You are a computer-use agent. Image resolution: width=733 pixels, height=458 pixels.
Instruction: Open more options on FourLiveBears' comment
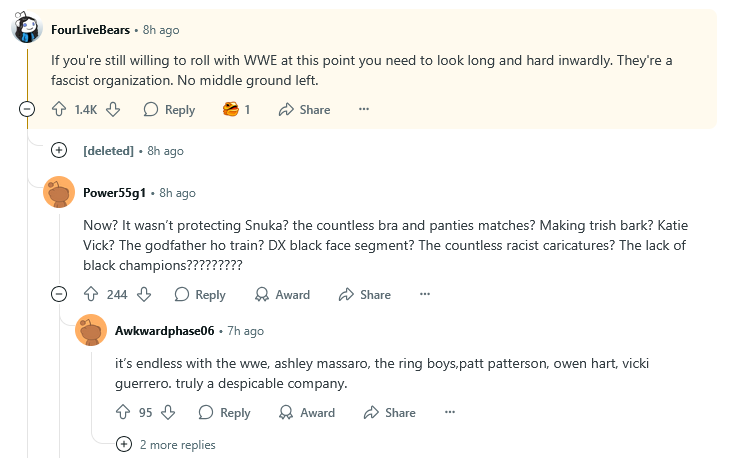pyautogui.click(x=364, y=109)
